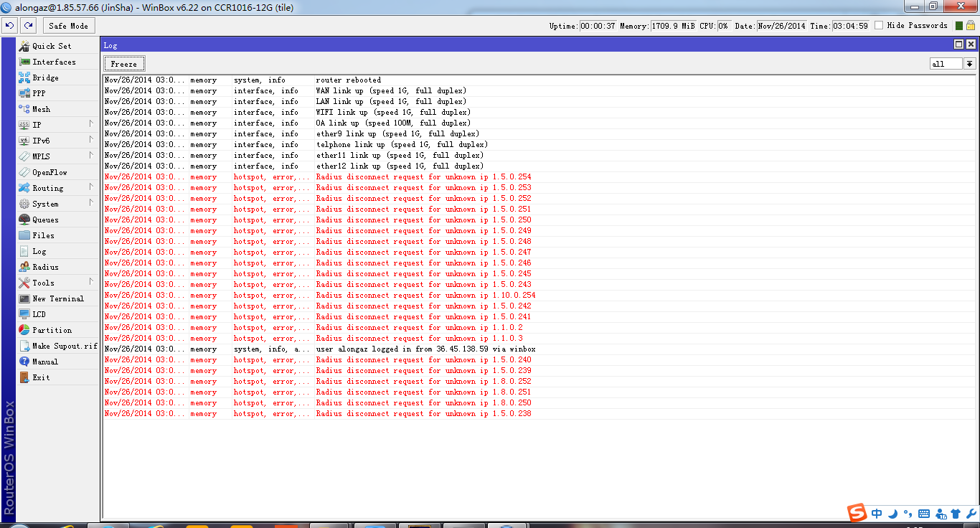Expand the System submenu arrow
The height and width of the screenshot is (528, 980).
[91, 203]
